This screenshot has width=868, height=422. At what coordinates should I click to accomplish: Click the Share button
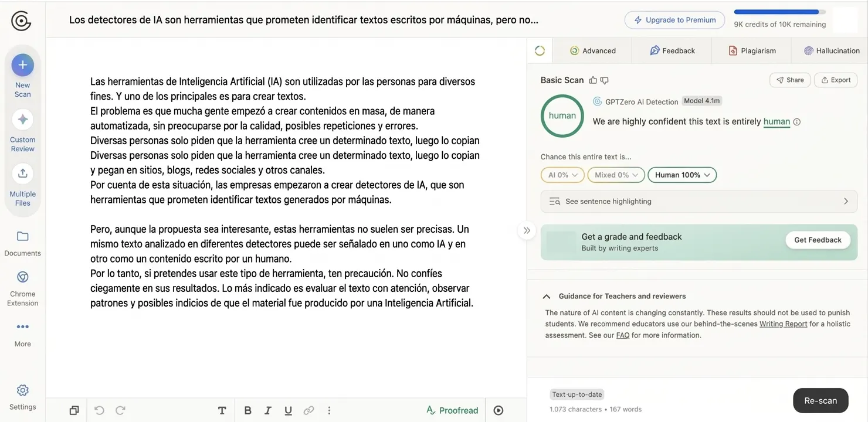pyautogui.click(x=790, y=80)
